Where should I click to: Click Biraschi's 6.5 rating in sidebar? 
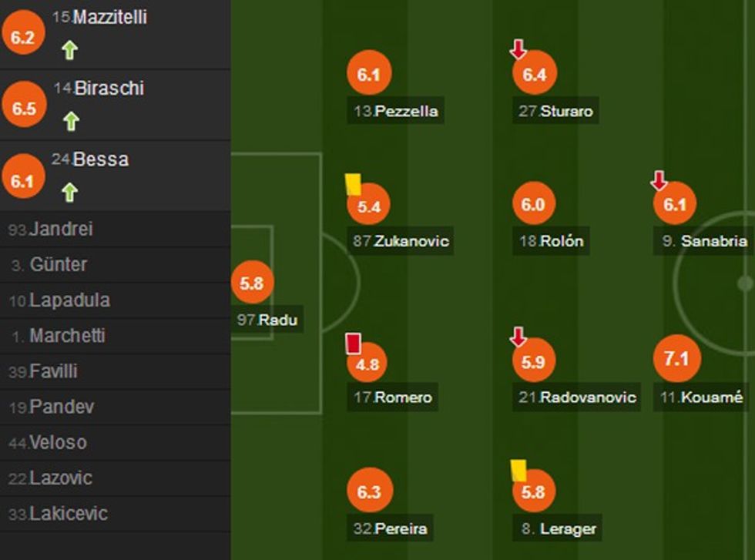click(x=24, y=109)
